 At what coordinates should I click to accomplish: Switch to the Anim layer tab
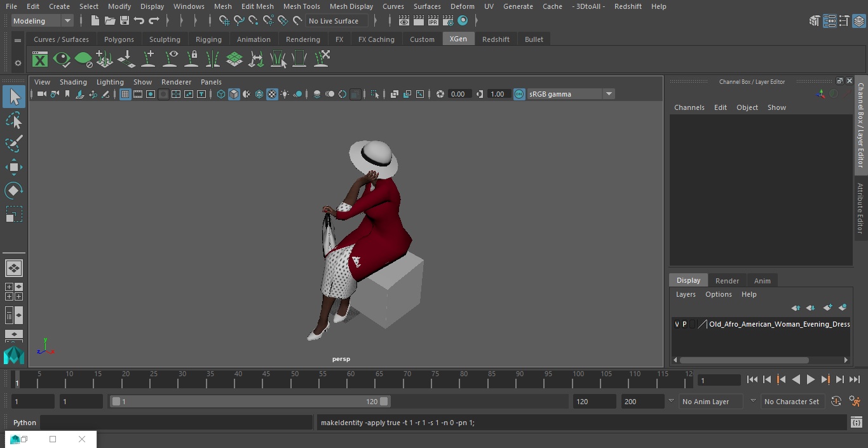coord(762,281)
